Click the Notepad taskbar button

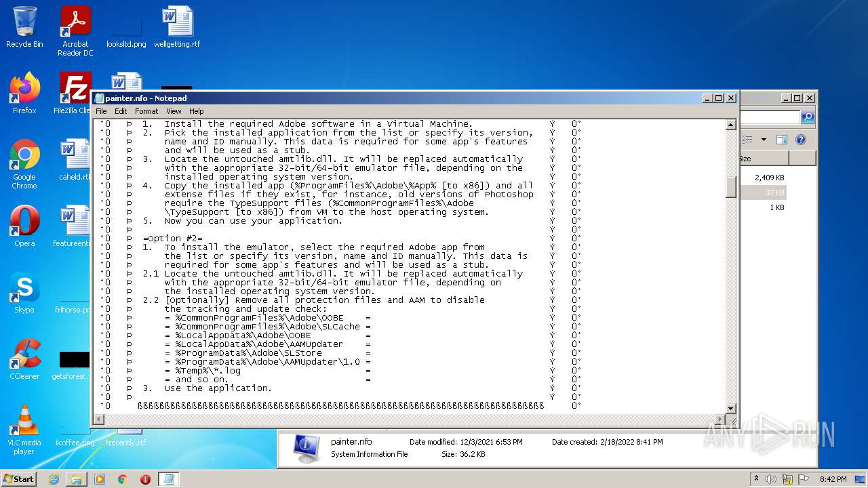[x=168, y=479]
